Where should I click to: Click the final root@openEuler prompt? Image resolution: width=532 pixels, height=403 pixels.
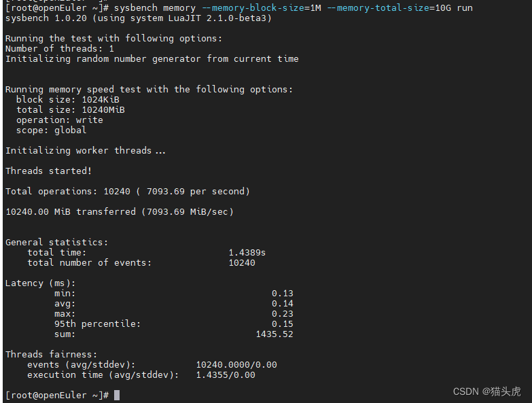tap(57, 396)
